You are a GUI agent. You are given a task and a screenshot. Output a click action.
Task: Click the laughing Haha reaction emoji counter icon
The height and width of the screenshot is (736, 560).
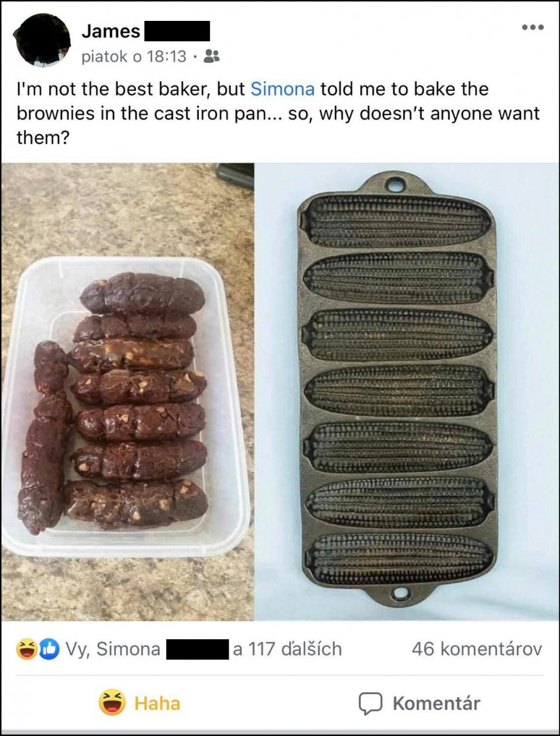[26, 649]
